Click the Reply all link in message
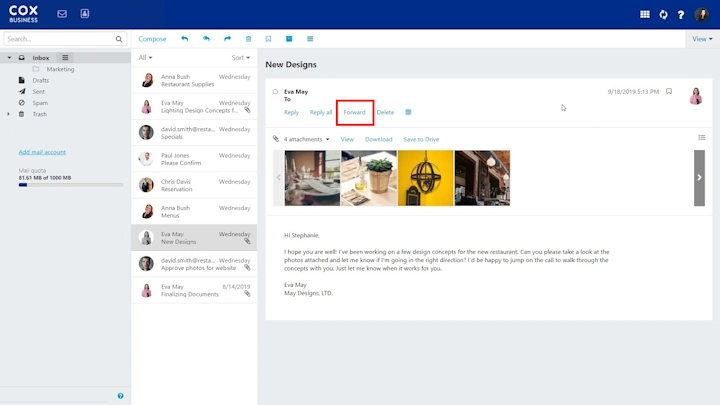720x405 pixels. (x=321, y=112)
